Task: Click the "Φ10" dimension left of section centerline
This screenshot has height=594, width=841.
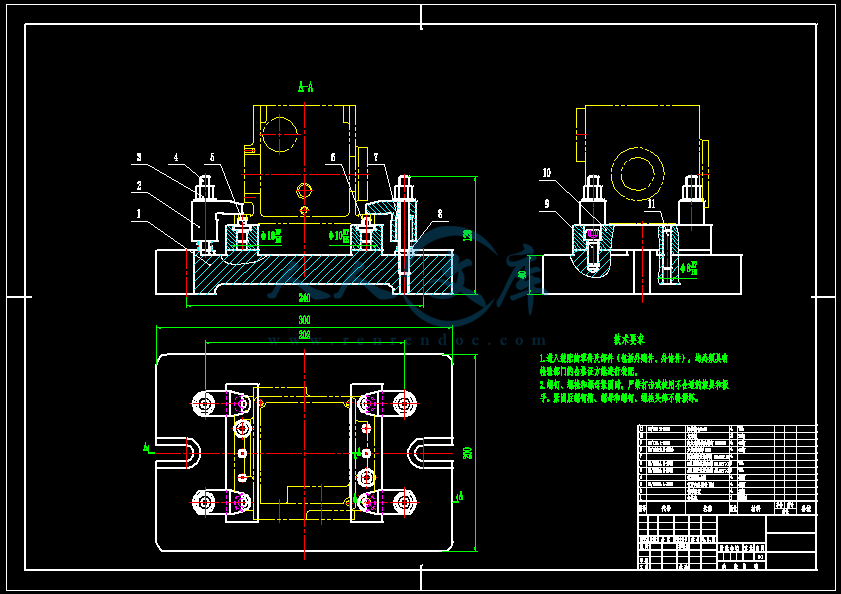Action: 271,236
